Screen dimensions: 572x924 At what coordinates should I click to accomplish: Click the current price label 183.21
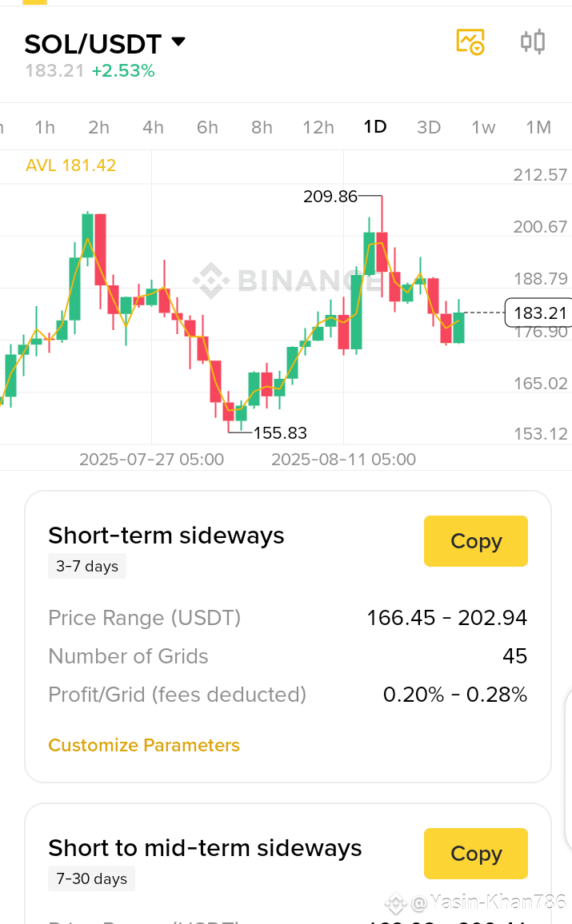click(539, 313)
